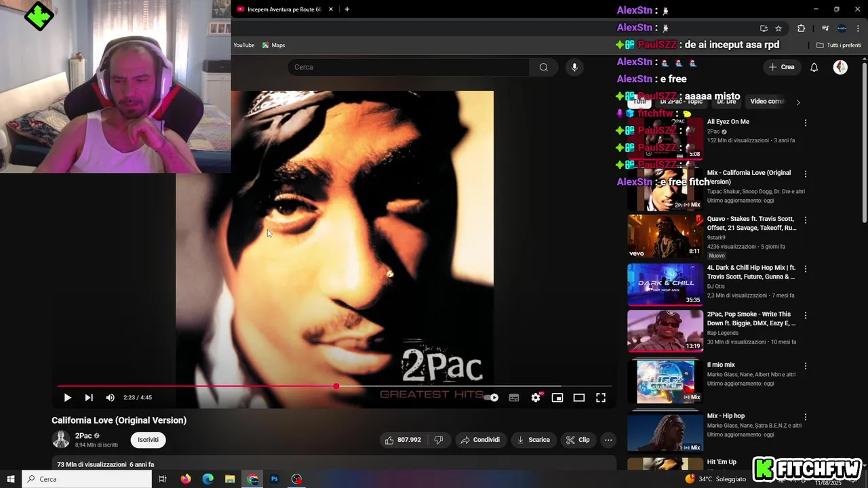
Task: Open options for 2Pac, Pop Smoke video
Action: click(x=806, y=315)
